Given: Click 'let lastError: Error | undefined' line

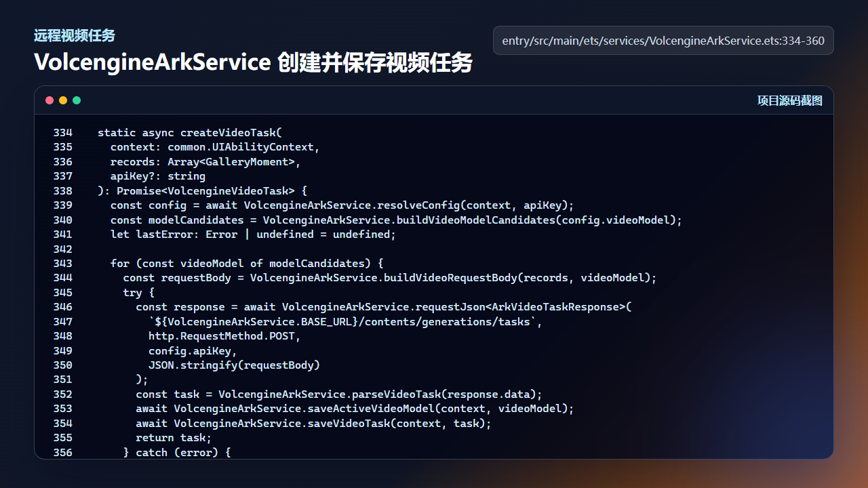Looking at the screenshot, I should (x=252, y=235).
